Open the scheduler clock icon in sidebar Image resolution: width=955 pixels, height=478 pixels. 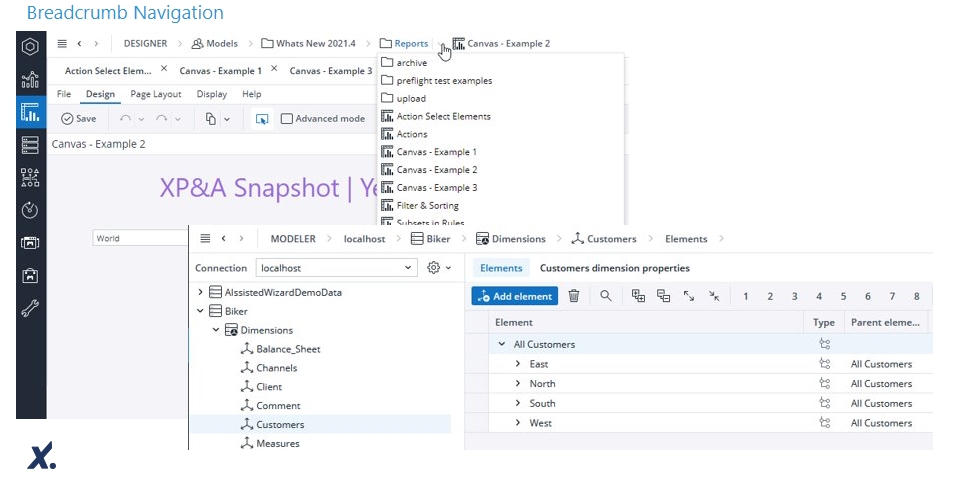pos(30,210)
